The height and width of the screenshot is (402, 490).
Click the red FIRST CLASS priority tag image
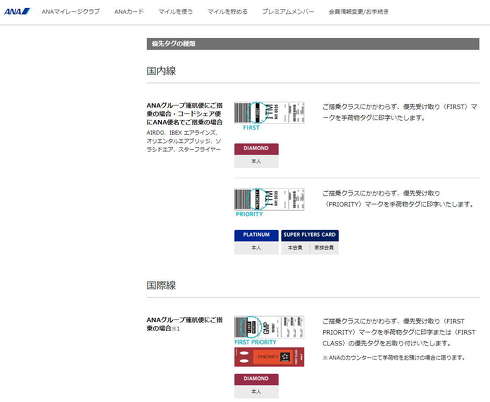coord(269,357)
